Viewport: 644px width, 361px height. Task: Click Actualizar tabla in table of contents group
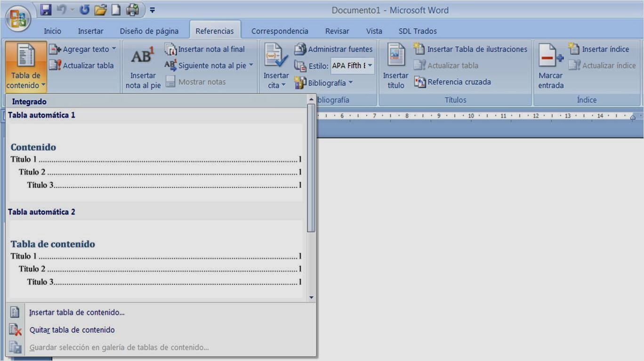[82, 65]
